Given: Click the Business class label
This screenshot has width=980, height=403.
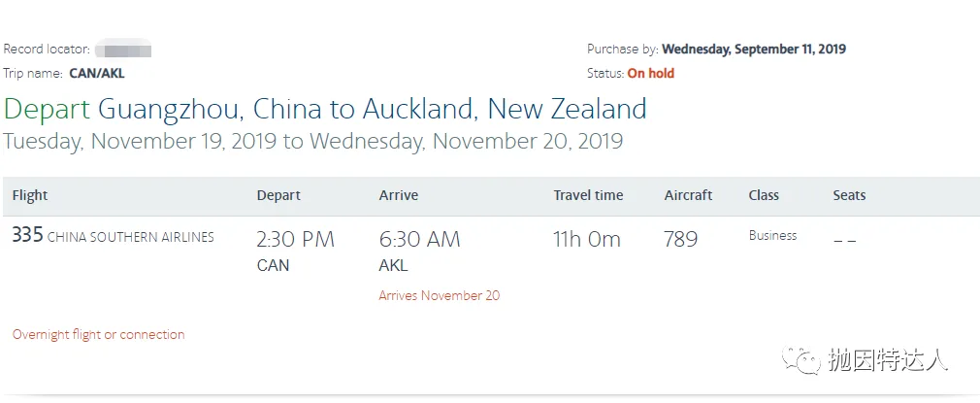Looking at the screenshot, I should point(772,236).
